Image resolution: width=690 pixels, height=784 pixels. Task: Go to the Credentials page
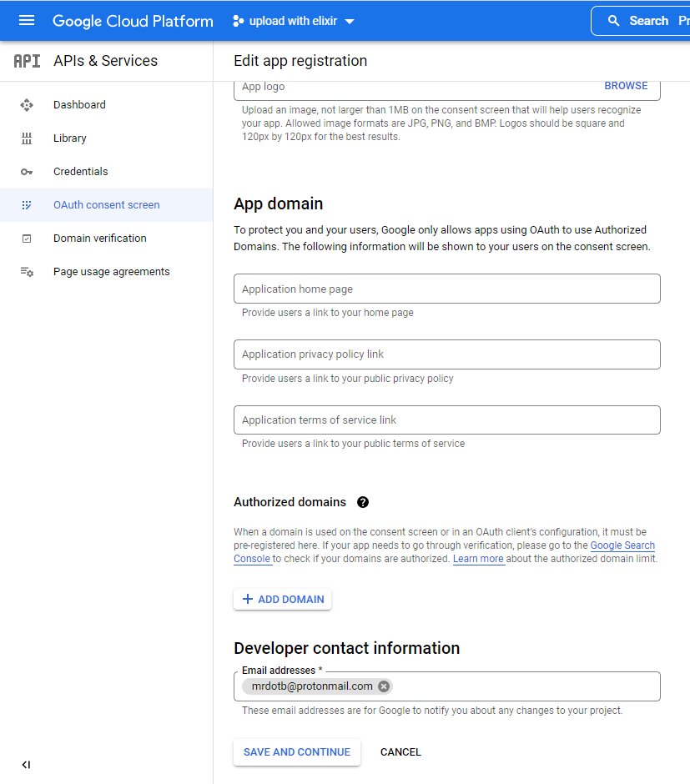[x=80, y=172]
